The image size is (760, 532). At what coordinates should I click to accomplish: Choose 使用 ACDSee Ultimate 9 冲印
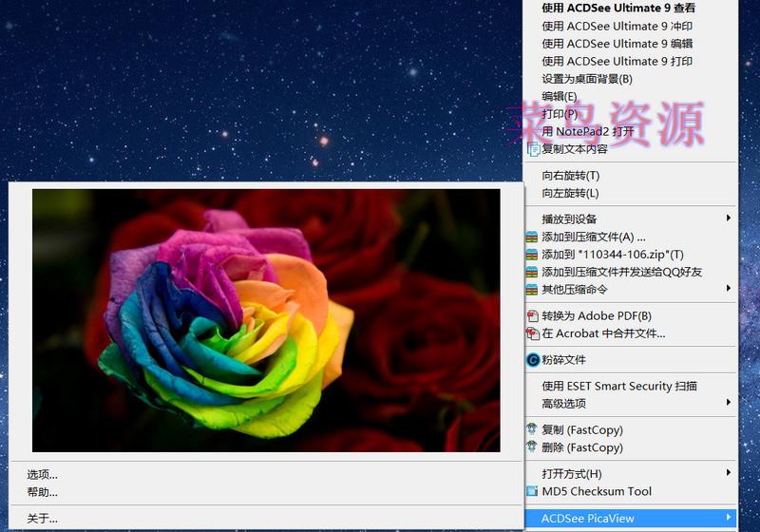(x=617, y=27)
